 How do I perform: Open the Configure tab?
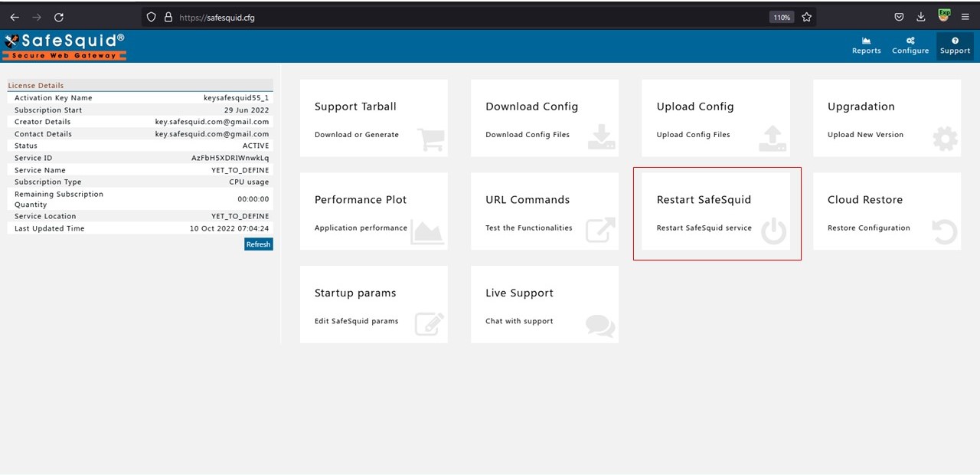click(x=910, y=46)
